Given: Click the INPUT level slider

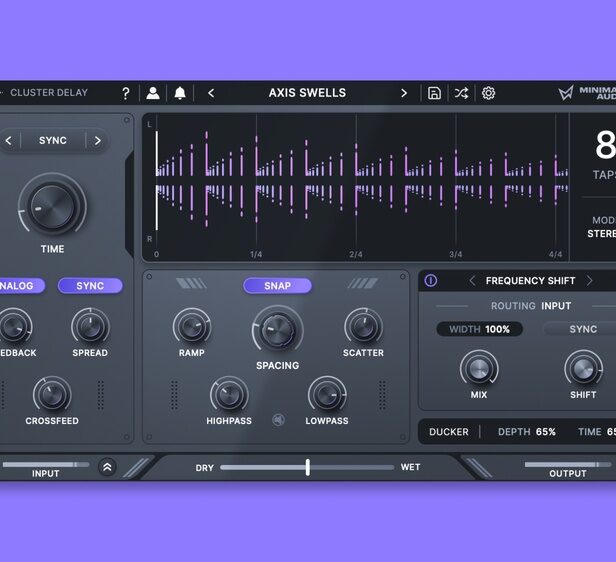Looking at the screenshot, I should pos(45,465).
